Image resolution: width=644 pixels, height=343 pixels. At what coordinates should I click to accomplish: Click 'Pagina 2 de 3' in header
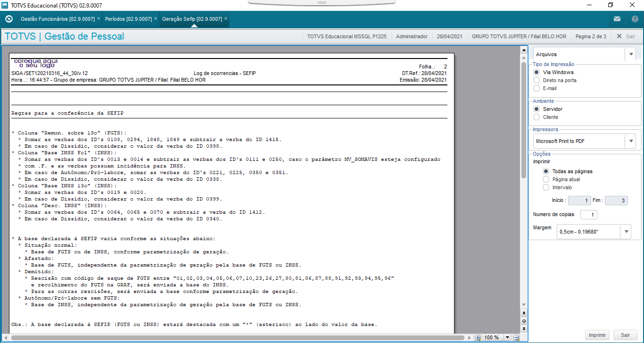tap(591, 36)
